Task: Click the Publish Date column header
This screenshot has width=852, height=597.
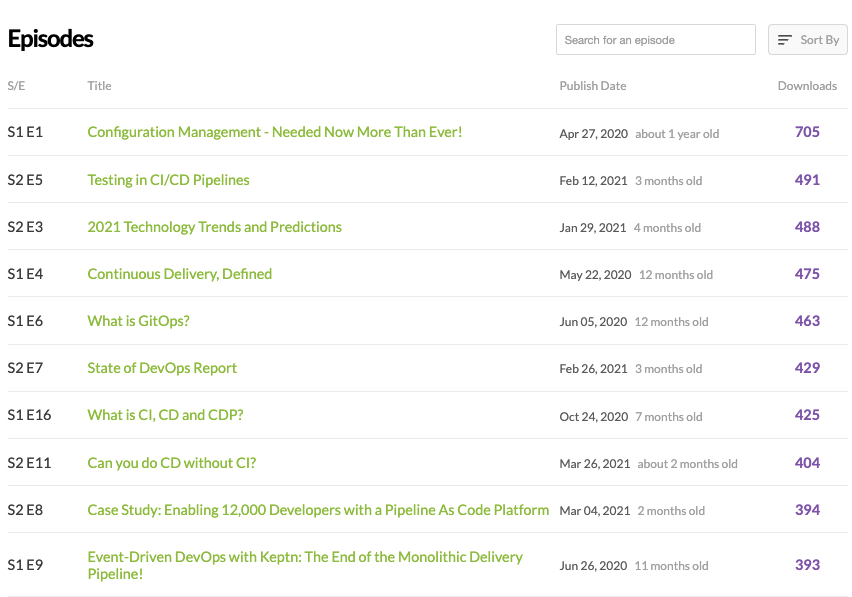Action: [x=593, y=86]
